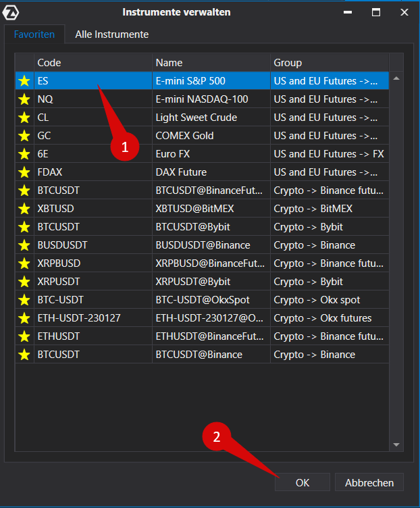
Task: Click the Abbrechen button
Action: 369,482
